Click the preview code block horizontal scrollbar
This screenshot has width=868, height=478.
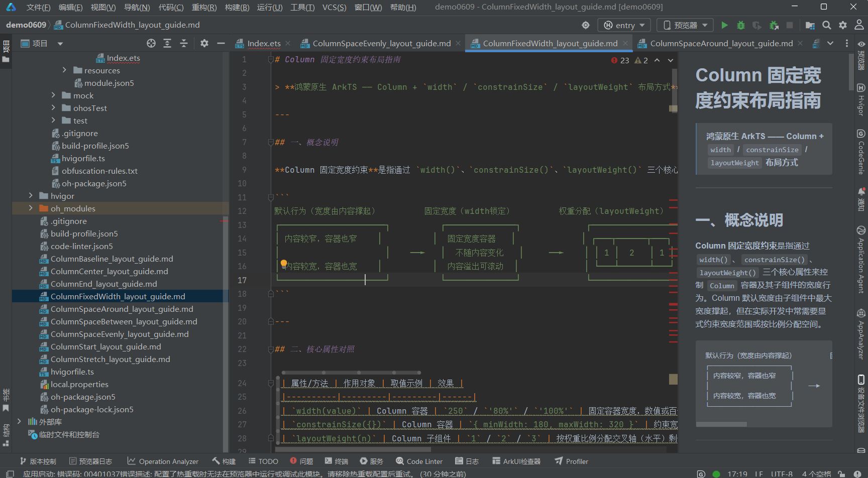pos(721,424)
